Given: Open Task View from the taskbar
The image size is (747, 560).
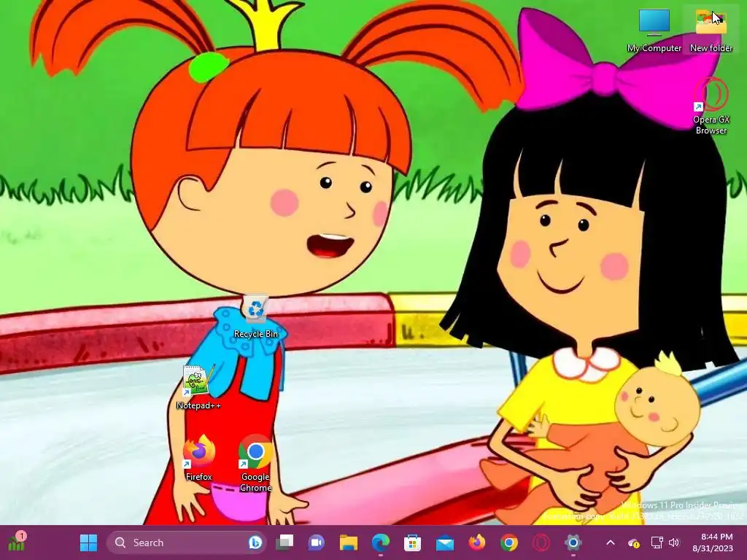Looking at the screenshot, I should [285, 542].
